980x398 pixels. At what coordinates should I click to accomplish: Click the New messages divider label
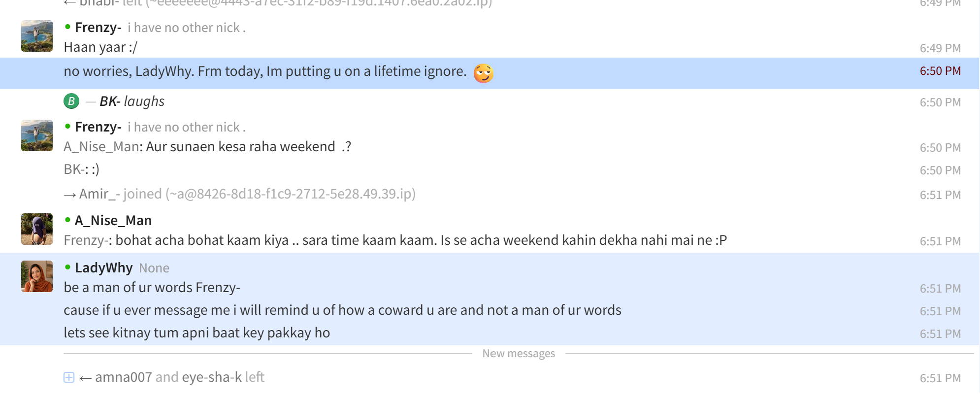[519, 353]
